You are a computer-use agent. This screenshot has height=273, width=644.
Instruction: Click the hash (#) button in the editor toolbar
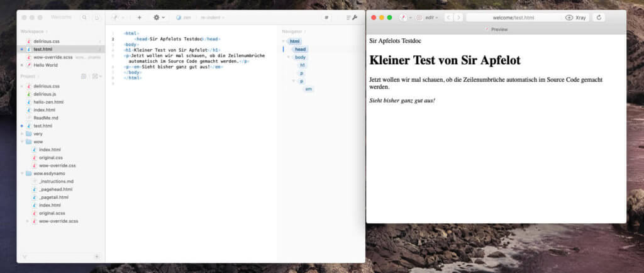pyautogui.click(x=326, y=18)
